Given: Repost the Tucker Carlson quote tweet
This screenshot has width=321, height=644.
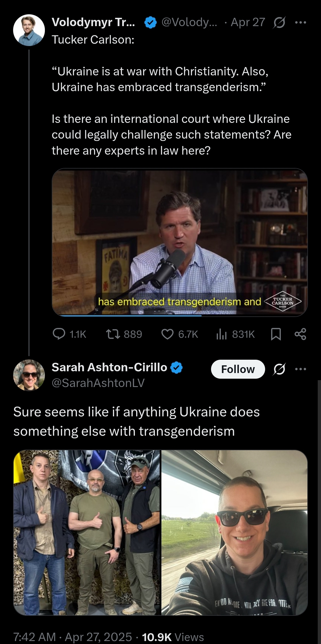Looking at the screenshot, I should [113, 334].
